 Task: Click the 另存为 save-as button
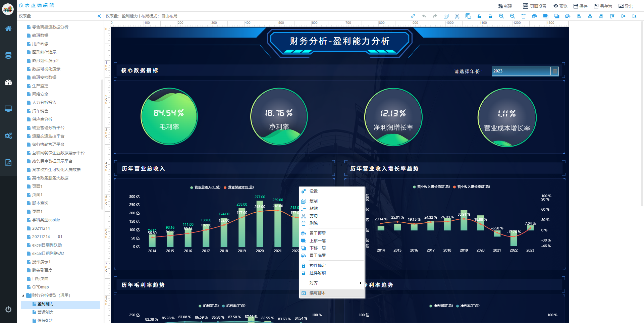point(603,6)
